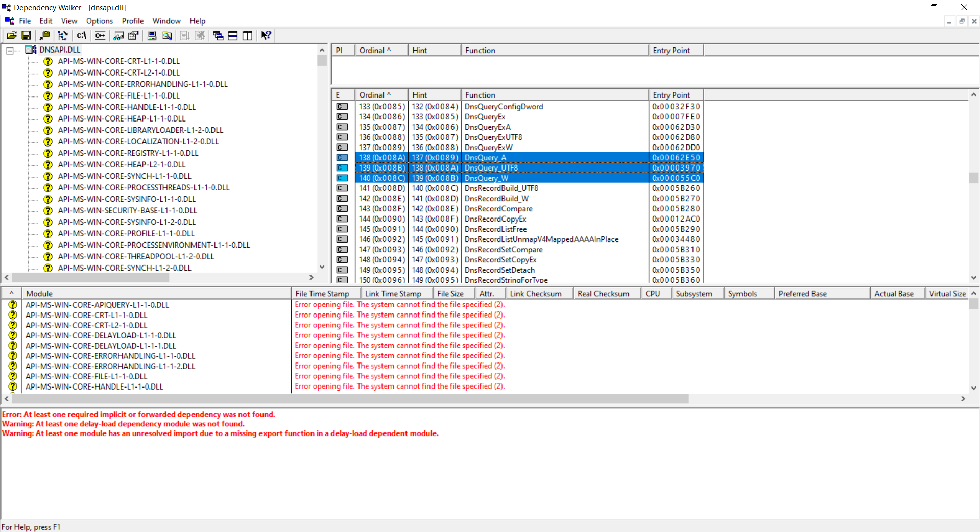Select the DnsRecordSetDetach function row

[x=518, y=270]
